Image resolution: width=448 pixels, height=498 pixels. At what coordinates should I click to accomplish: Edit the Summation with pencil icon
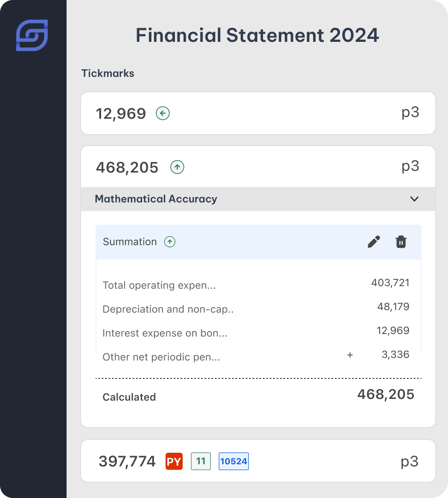coord(374,242)
